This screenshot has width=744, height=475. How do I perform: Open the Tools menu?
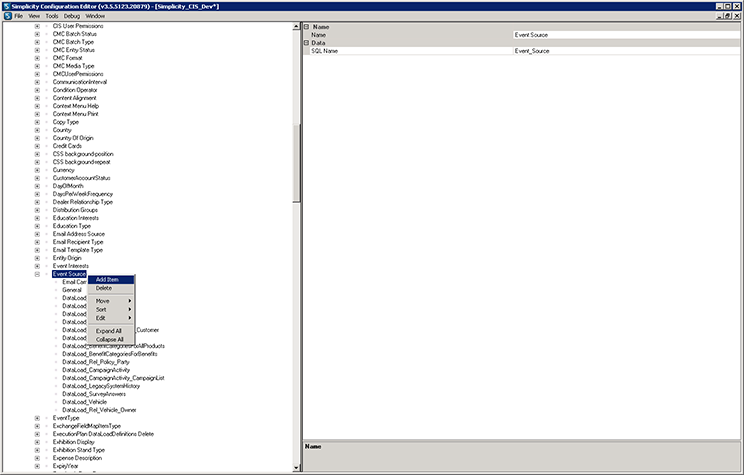pyautogui.click(x=52, y=16)
